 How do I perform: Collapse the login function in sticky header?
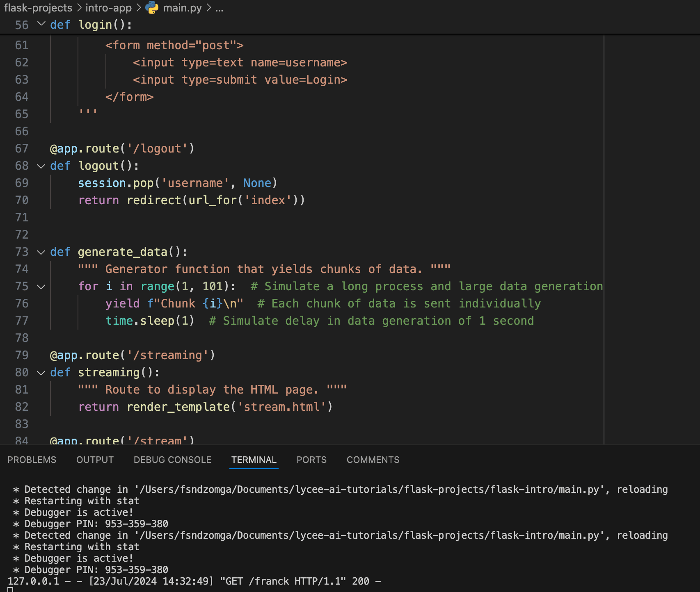[x=41, y=24]
